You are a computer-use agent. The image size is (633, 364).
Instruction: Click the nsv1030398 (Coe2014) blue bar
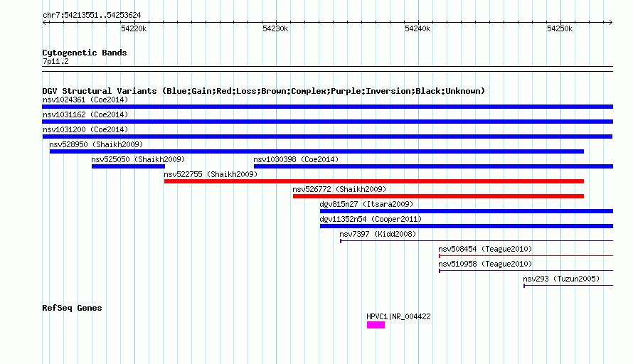coord(433,166)
